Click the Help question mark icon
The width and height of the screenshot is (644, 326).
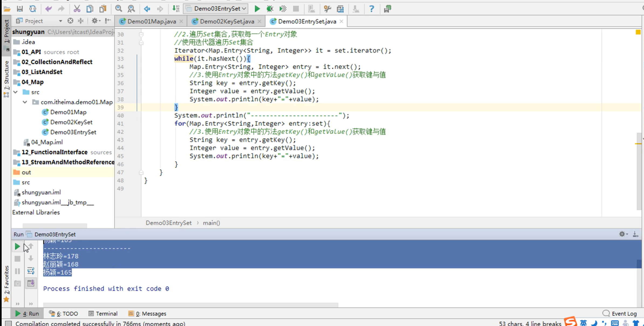tap(371, 9)
